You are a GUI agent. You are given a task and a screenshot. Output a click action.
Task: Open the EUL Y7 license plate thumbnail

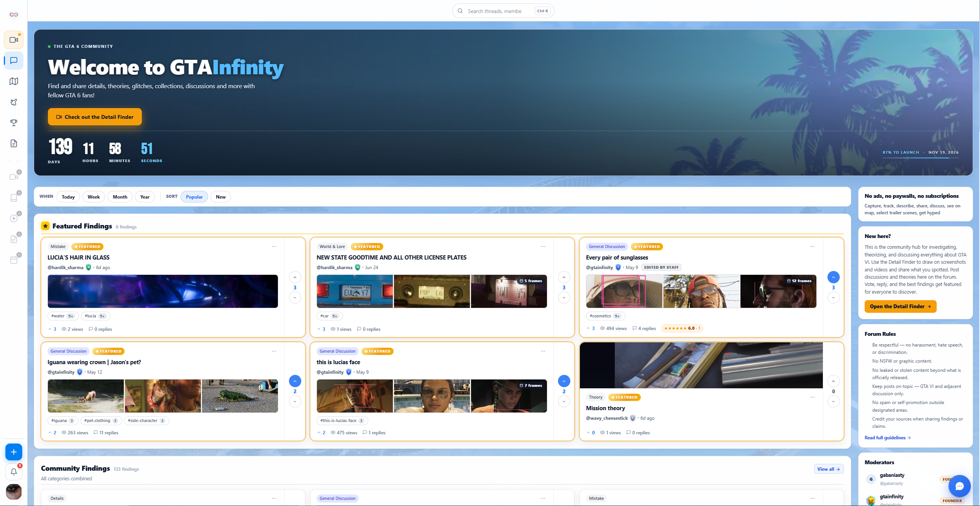click(x=355, y=291)
